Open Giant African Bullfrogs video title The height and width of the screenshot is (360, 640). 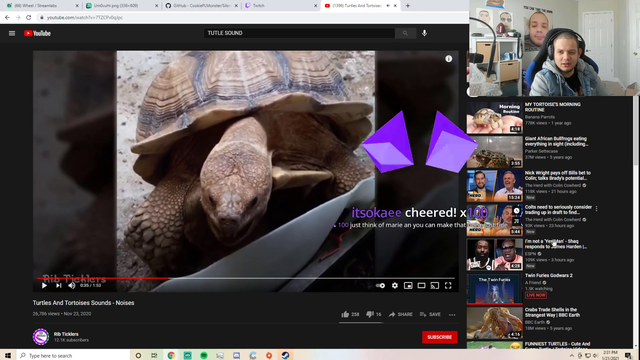(x=556, y=141)
